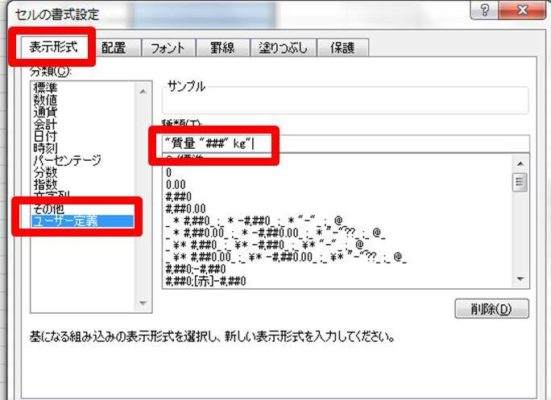Open the フォント tab
This screenshot has width=551, height=400.
coord(168,48)
